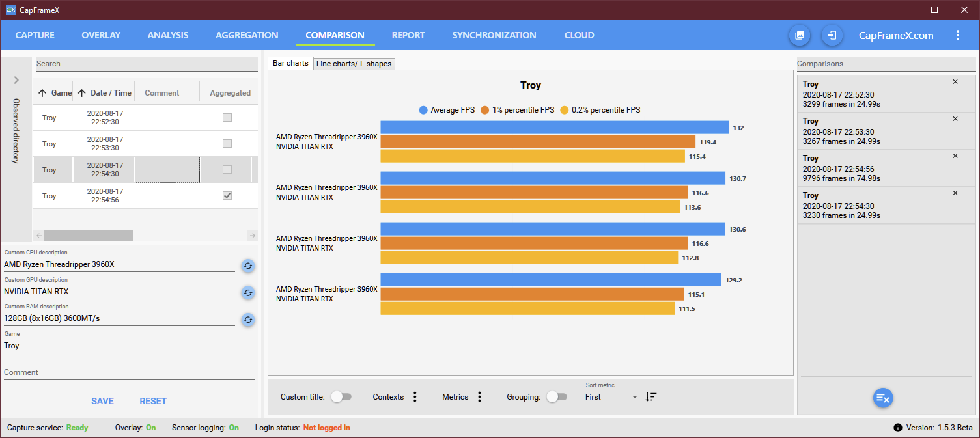
Task: Edit the Custom CPU description field
Action: [x=119, y=264]
